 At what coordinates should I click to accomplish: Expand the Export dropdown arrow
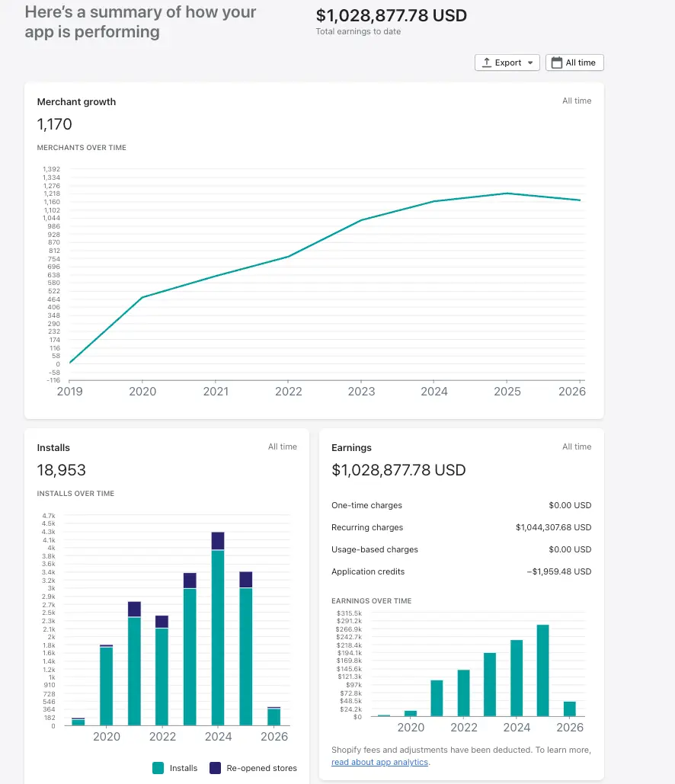pos(529,62)
